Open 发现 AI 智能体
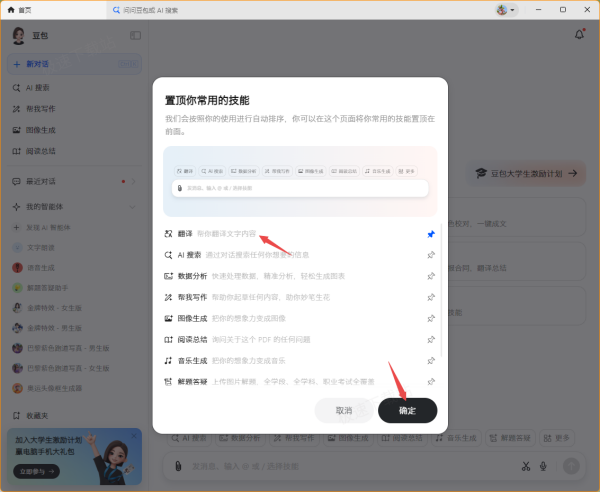Screen dimensions: 600x492 [74, 227]
